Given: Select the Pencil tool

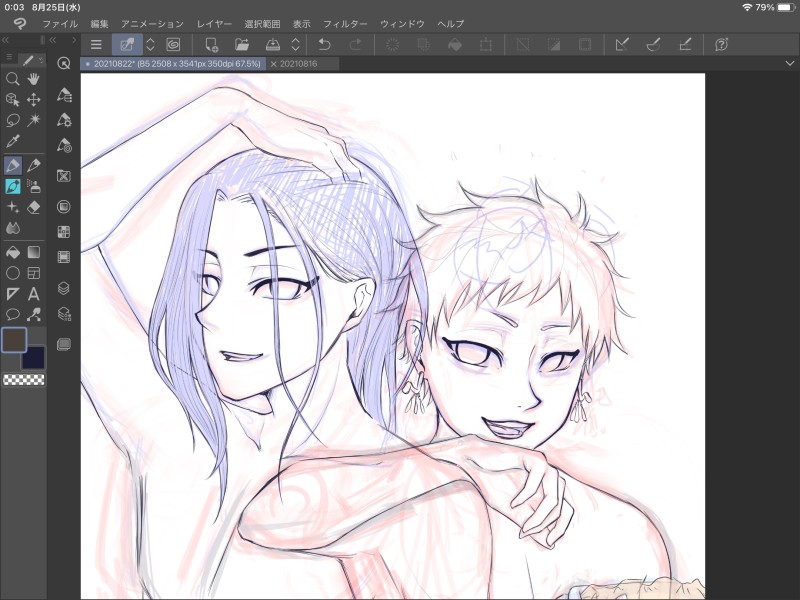Looking at the screenshot, I should coord(34,165).
